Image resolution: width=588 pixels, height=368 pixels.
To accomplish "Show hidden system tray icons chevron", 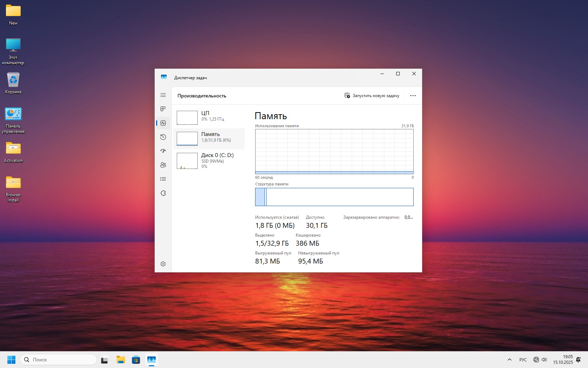I will [510, 360].
